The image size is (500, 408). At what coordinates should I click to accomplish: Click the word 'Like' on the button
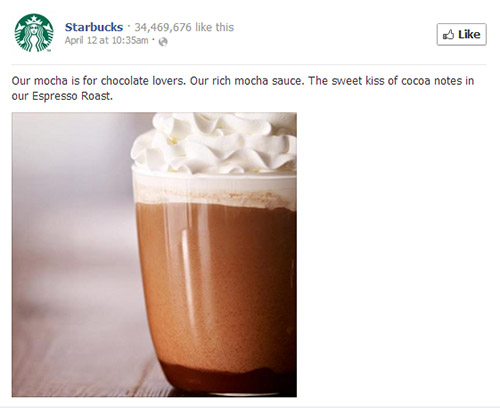469,34
